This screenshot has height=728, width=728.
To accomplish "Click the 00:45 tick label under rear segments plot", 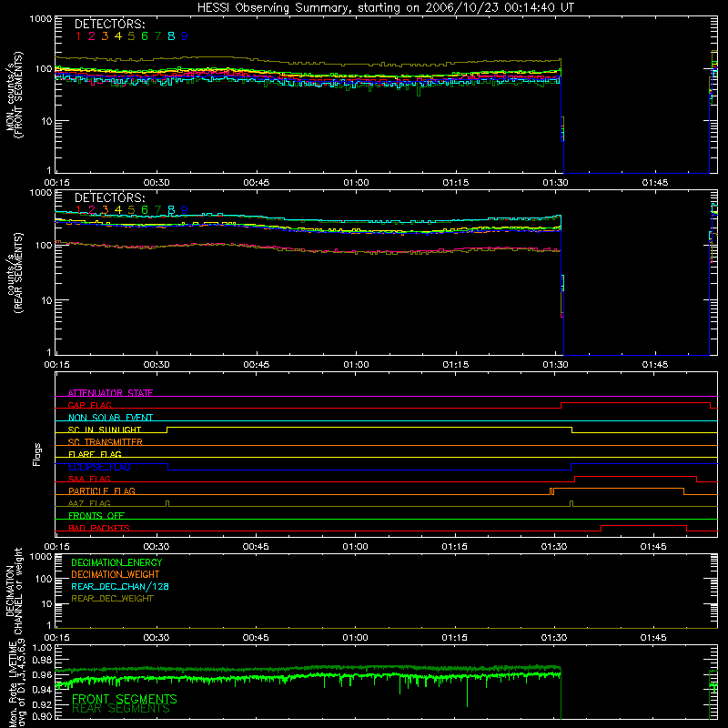I will [257, 365].
